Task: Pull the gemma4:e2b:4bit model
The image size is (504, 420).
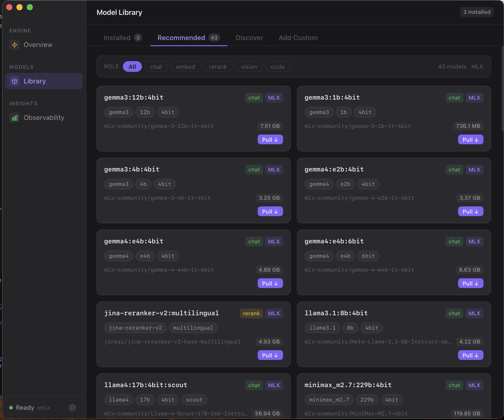Action: tap(471, 212)
